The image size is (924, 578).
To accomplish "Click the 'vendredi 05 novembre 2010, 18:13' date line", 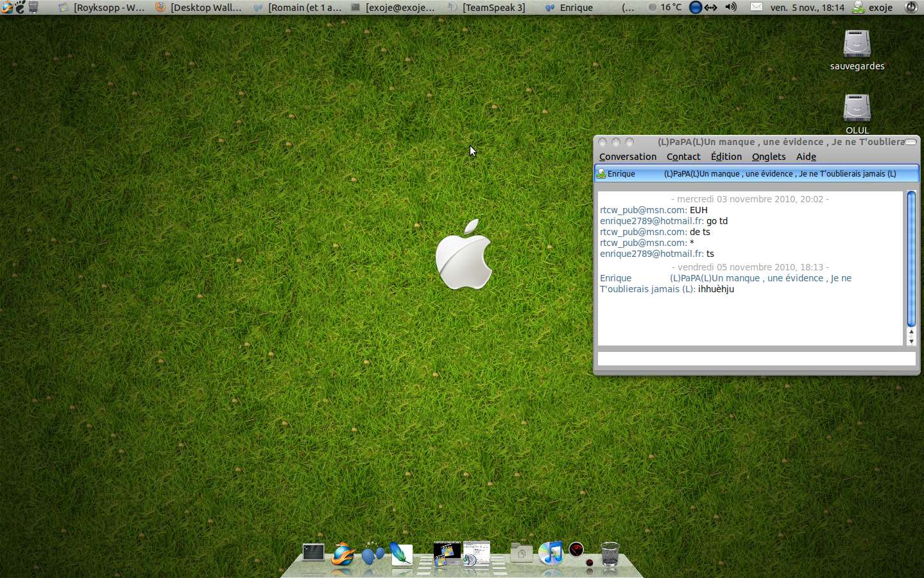I will 750,267.
